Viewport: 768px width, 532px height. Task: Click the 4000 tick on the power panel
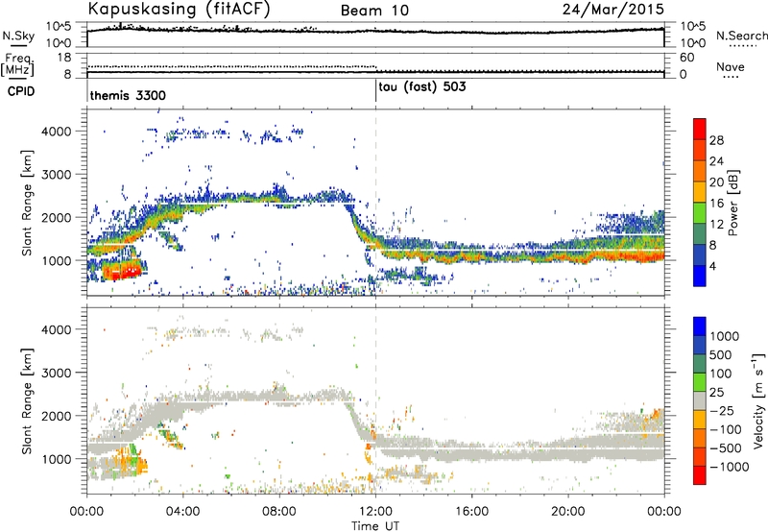[x=56, y=132]
